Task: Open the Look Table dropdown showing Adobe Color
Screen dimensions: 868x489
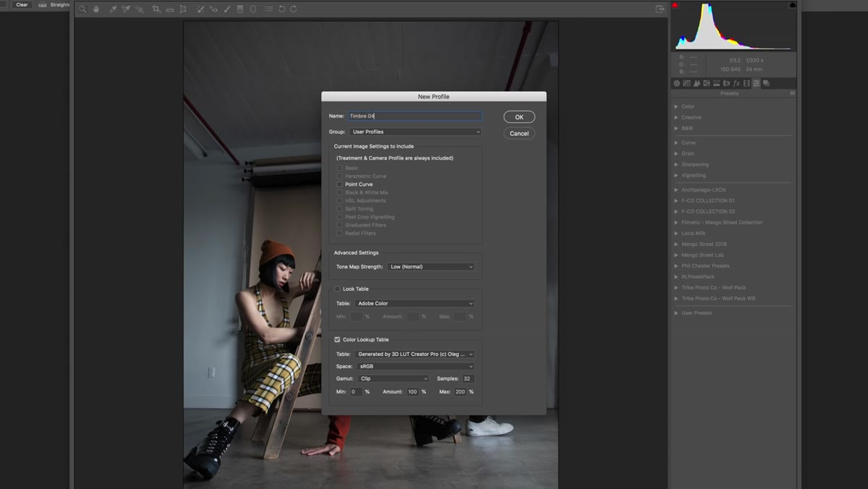Action: pyautogui.click(x=414, y=304)
